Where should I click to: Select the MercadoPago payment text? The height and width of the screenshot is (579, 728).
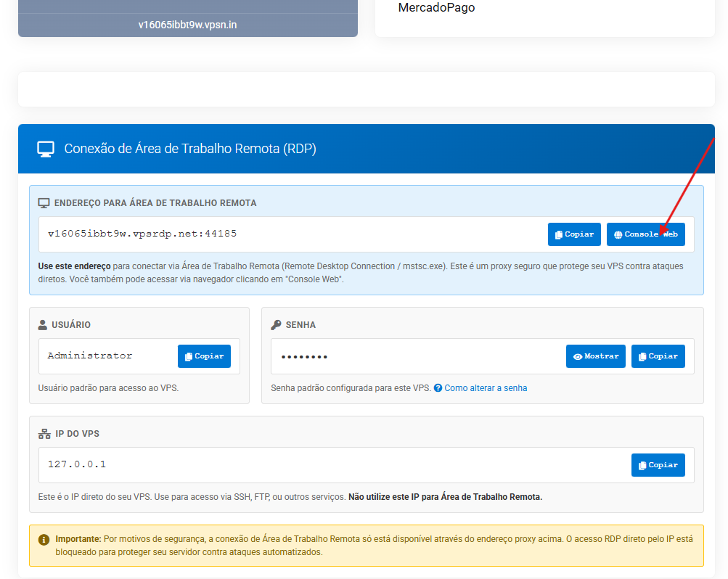click(436, 8)
